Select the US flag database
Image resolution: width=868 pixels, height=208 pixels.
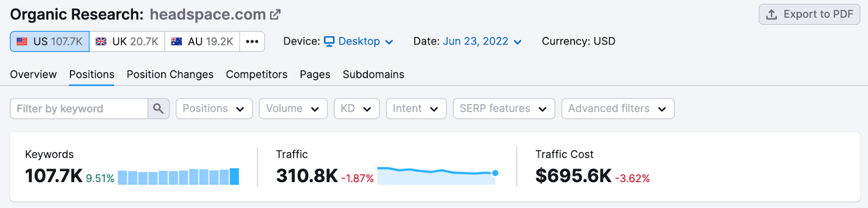pos(50,42)
